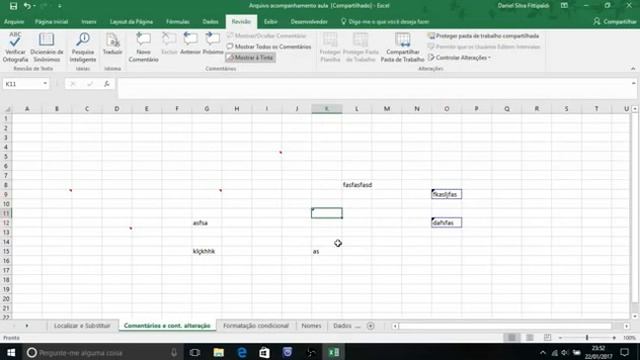Open the Layout da Página tab
Image resolution: width=640 pixels, height=360 pixels.
click(131, 22)
